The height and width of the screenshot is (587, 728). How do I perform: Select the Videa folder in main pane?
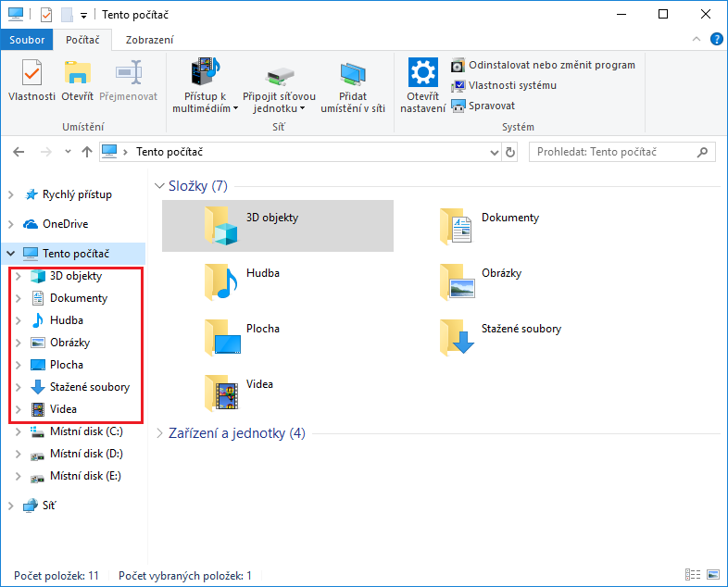coord(240,393)
